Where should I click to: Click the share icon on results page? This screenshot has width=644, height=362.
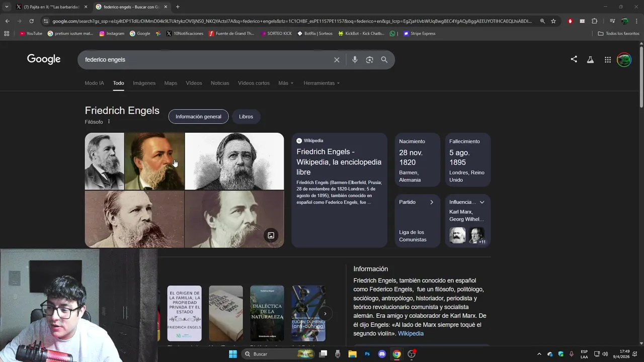(574, 59)
